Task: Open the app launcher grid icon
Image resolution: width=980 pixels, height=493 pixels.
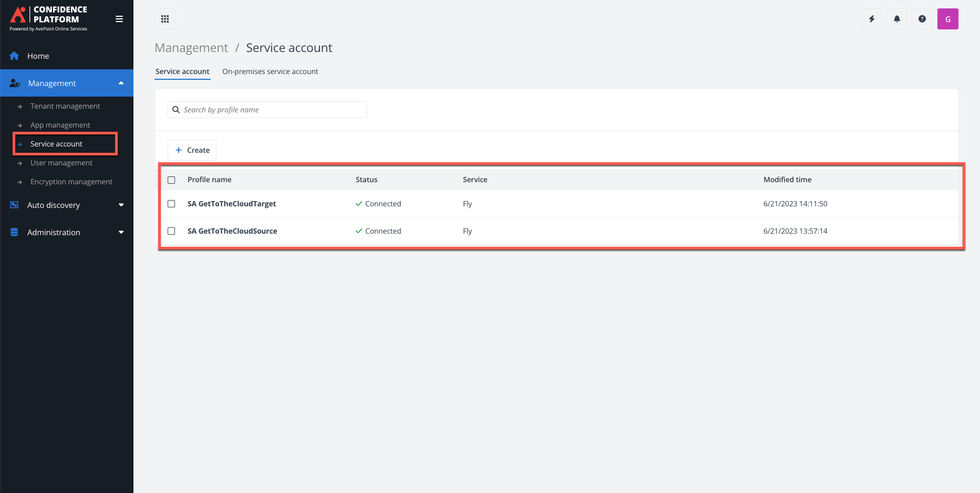Action: pos(164,18)
